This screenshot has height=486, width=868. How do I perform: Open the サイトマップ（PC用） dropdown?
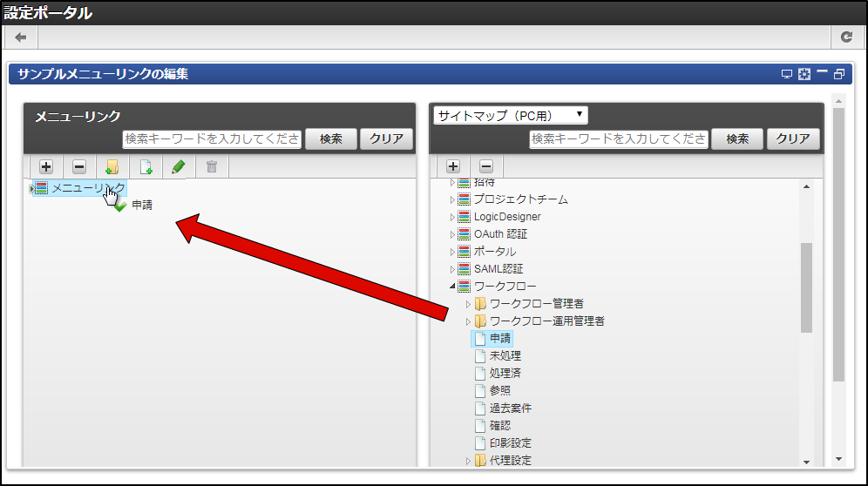[x=511, y=115]
